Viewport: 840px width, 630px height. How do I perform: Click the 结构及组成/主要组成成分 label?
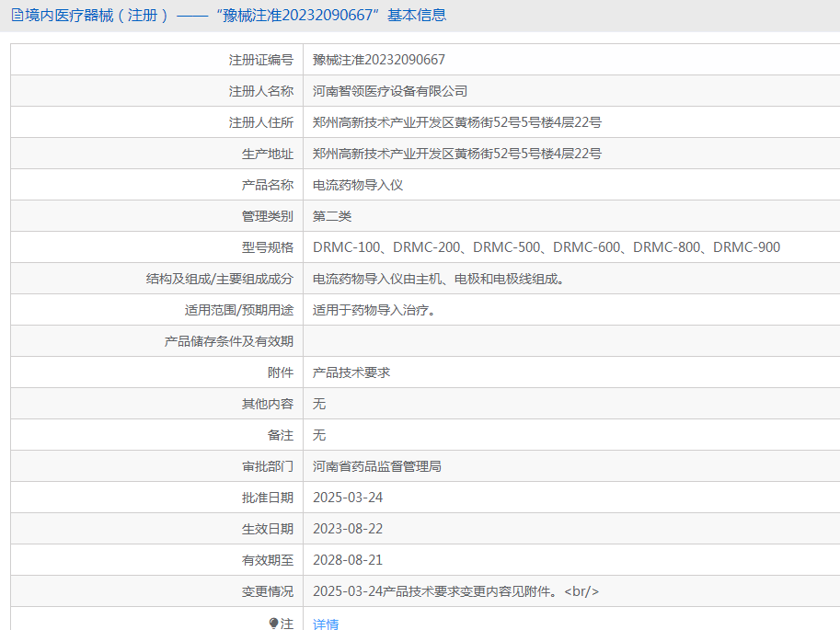tap(220, 279)
